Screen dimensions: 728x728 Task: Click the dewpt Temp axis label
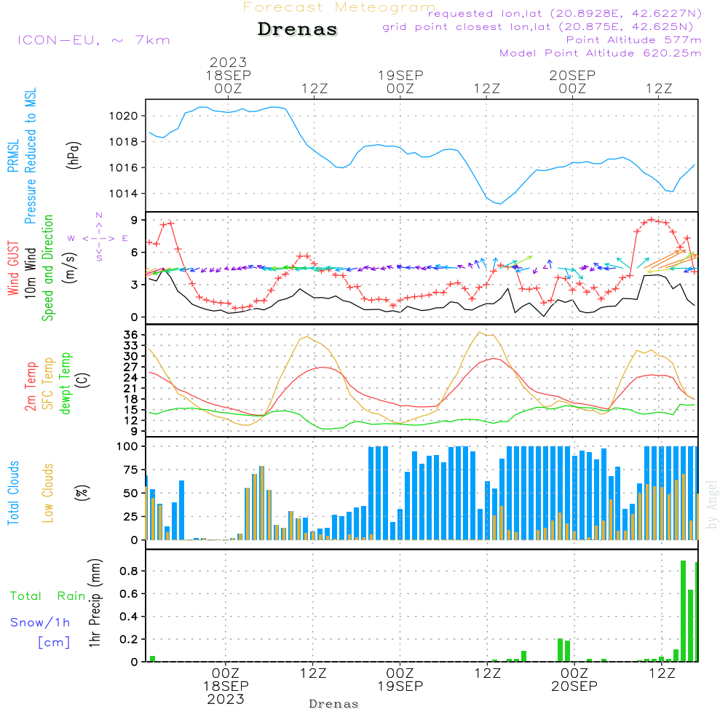coord(66,384)
